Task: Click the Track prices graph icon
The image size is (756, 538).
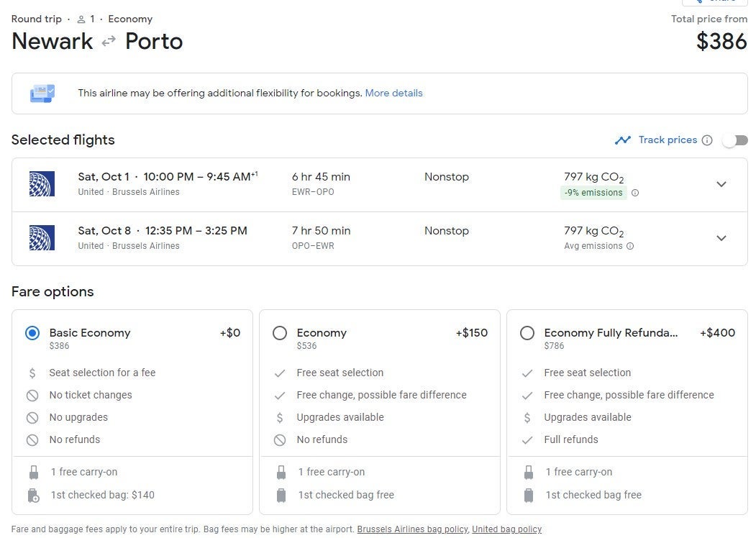Action: point(622,140)
